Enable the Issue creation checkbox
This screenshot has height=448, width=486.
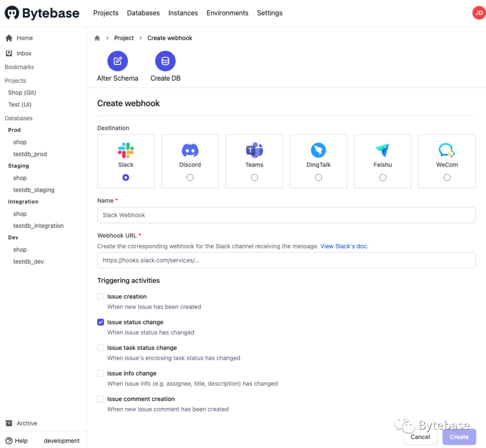point(100,296)
